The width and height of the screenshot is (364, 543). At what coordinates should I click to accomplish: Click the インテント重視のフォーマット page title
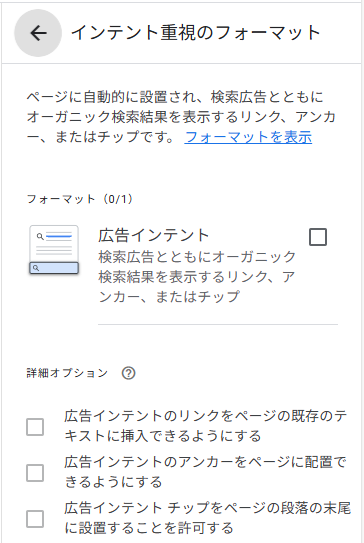[196, 33]
